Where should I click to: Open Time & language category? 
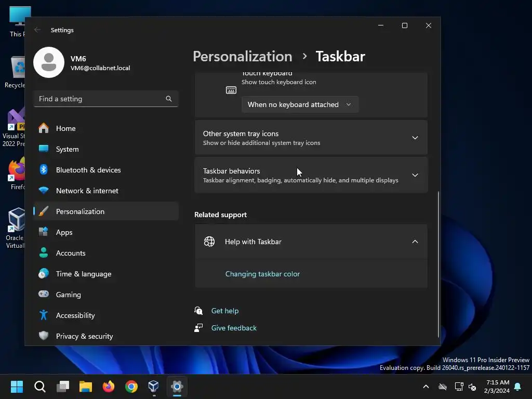[x=106, y=274]
